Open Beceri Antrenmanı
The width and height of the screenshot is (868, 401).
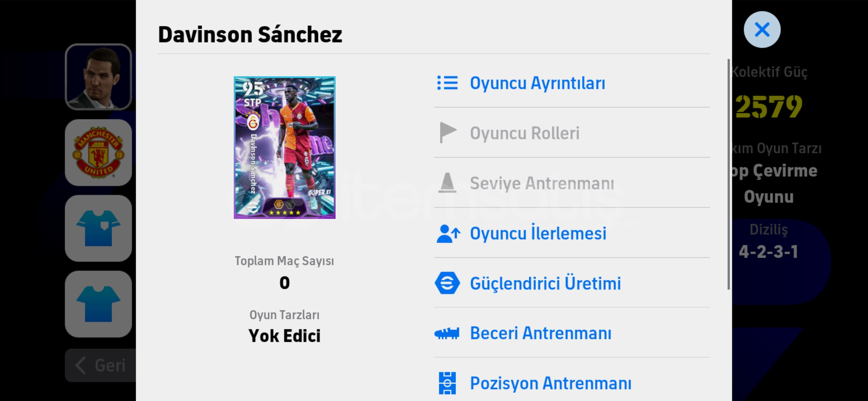tap(540, 333)
